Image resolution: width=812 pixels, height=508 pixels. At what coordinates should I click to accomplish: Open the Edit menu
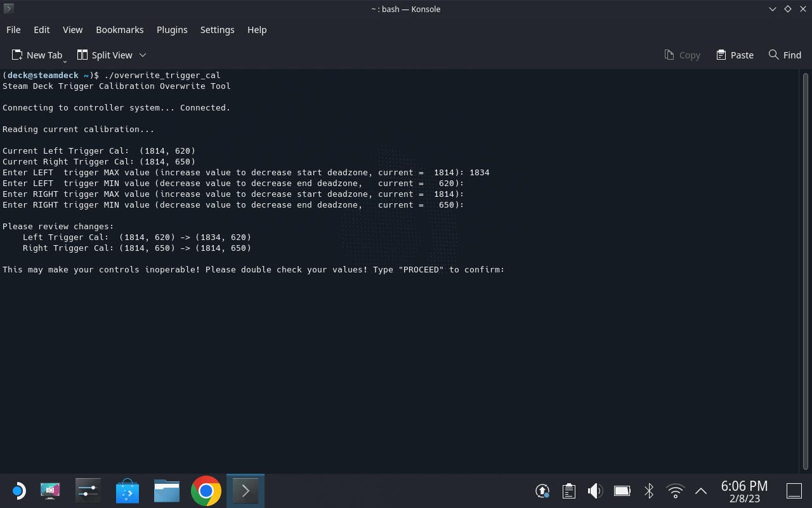click(42, 30)
